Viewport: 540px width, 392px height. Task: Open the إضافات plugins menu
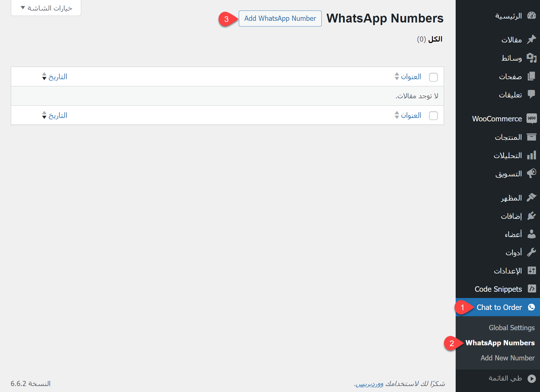498,216
